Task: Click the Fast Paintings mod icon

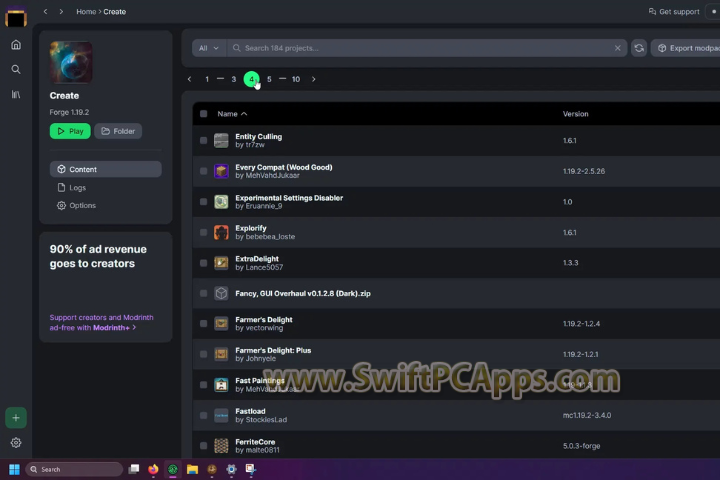Action: [x=221, y=385]
